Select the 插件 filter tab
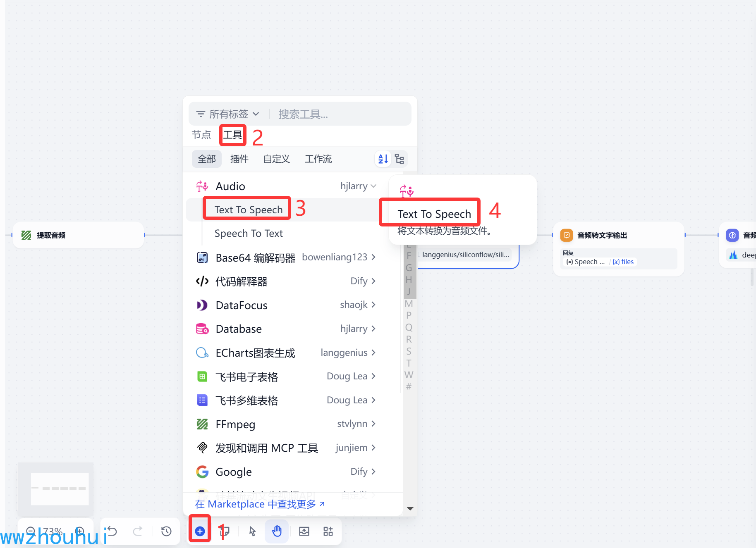756x548 pixels. pos(239,159)
